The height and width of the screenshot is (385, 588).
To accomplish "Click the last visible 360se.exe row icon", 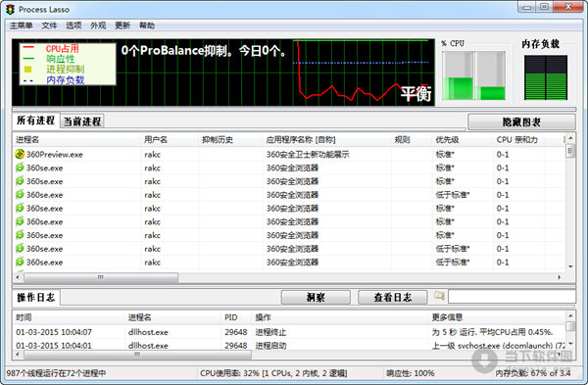I will point(20,262).
